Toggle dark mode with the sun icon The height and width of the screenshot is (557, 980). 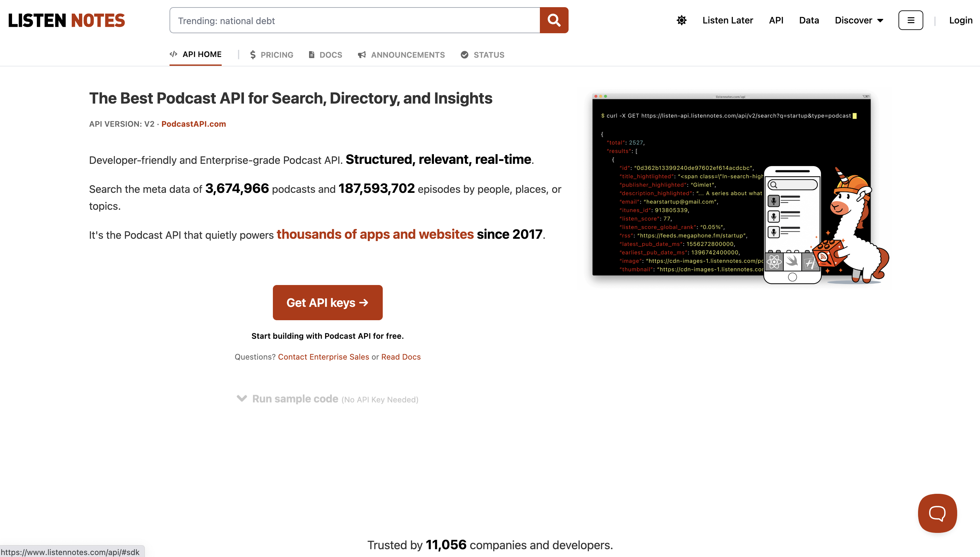(x=682, y=20)
